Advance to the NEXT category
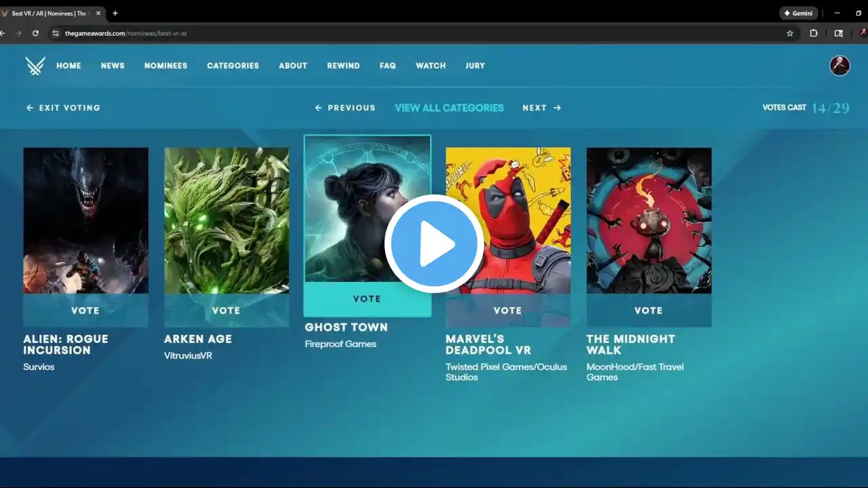This screenshot has height=488, width=868. pyautogui.click(x=542, y=108)
